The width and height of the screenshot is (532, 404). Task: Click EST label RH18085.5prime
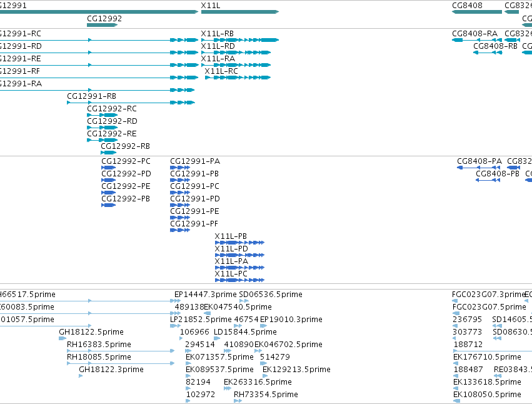coord(99,358)
